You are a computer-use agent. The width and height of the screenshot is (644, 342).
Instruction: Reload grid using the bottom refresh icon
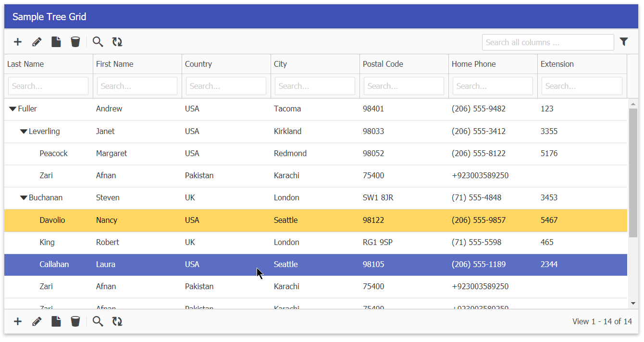pos(117,322)
